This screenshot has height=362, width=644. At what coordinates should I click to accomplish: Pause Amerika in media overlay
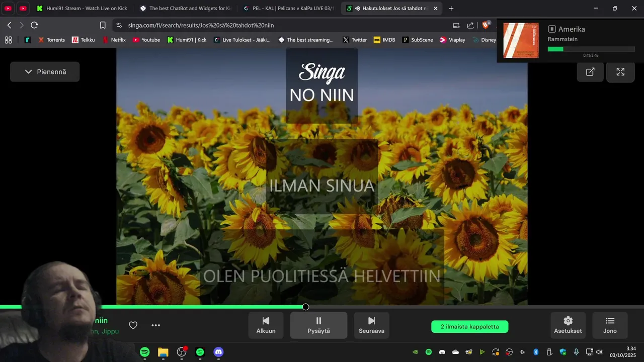coord(552,29)
